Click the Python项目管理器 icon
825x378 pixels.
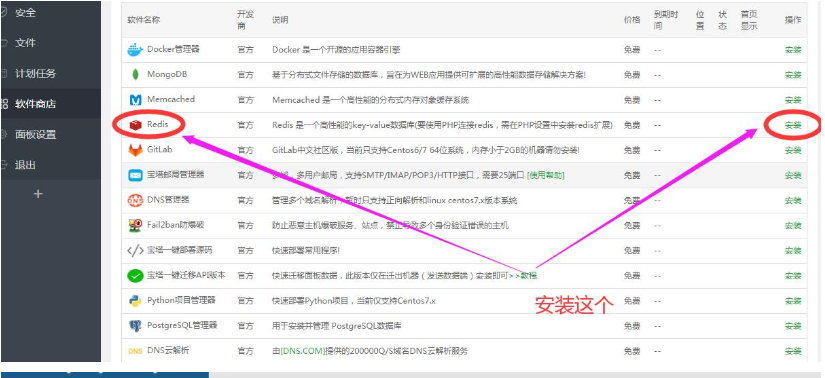(x=135, y=301)
